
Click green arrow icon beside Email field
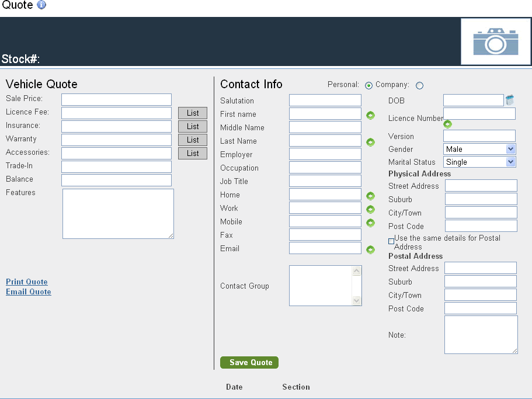[370, 249]
